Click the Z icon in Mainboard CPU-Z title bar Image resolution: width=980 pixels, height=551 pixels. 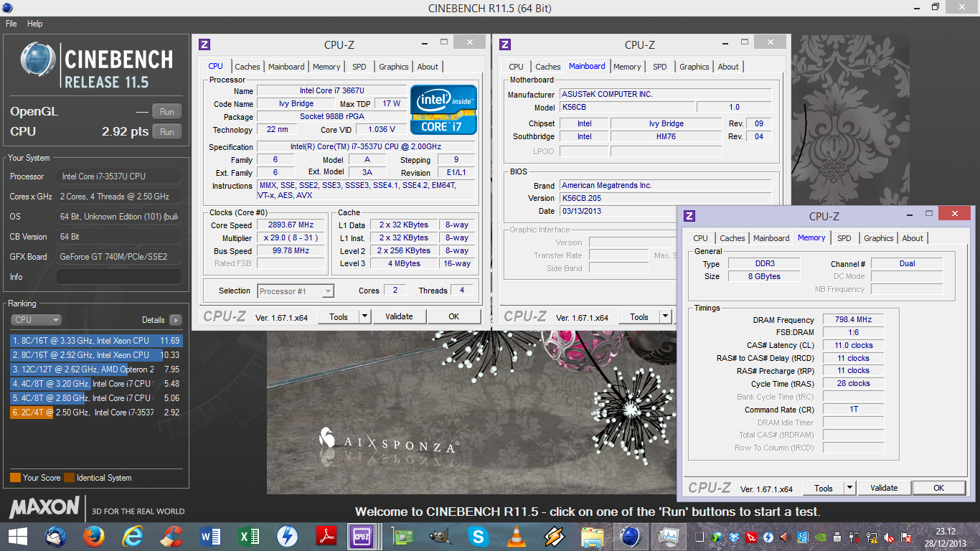tap(505, 44)
